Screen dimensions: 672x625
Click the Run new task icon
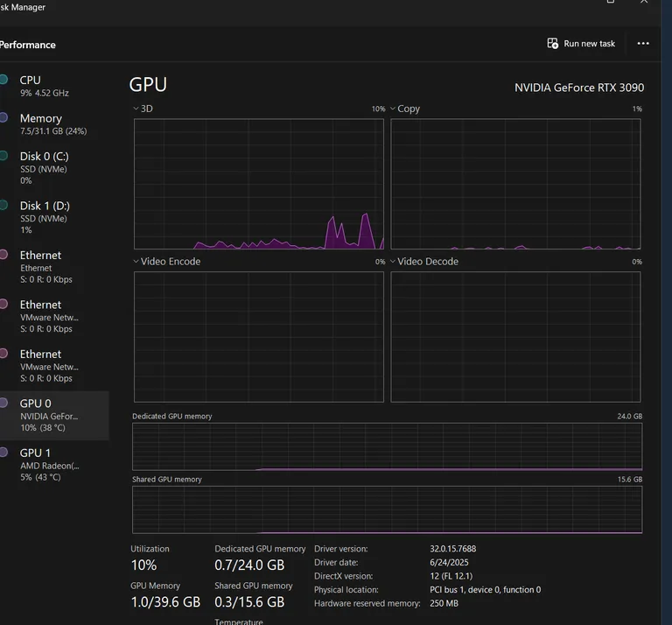[x=552, y=44]
